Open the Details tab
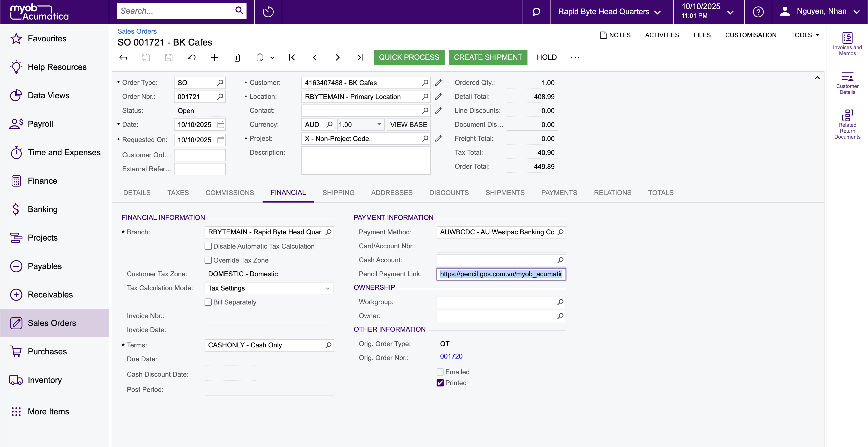 [137, 192]
